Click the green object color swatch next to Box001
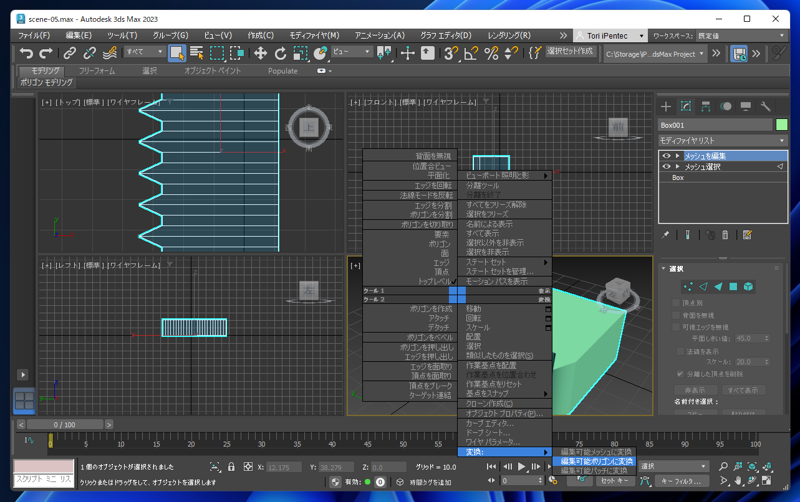Image resolution: width=800 pixels, height=502 pixels. pos(781,124)
